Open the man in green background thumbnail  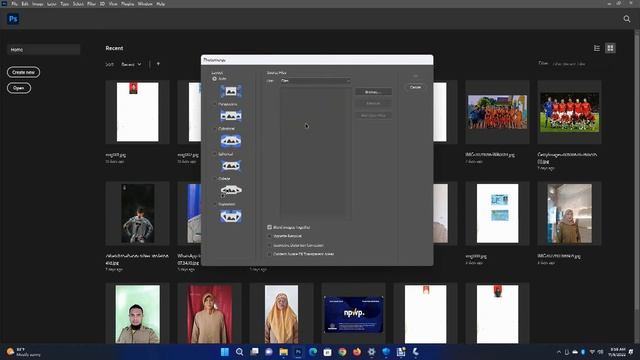pyautogui.click(x=138, y=314)
